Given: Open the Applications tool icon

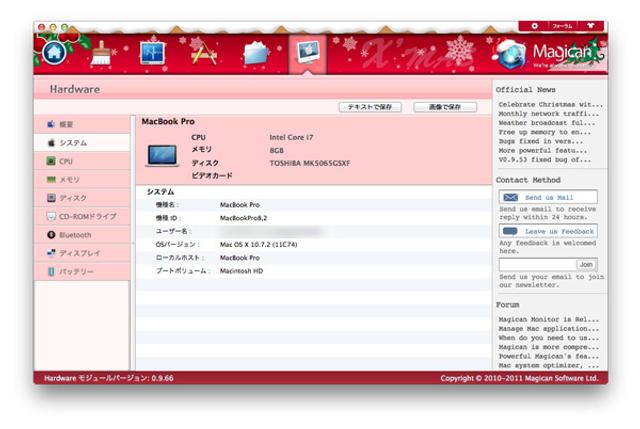Looking at the screenshot, I should click(x=204, y=53).
